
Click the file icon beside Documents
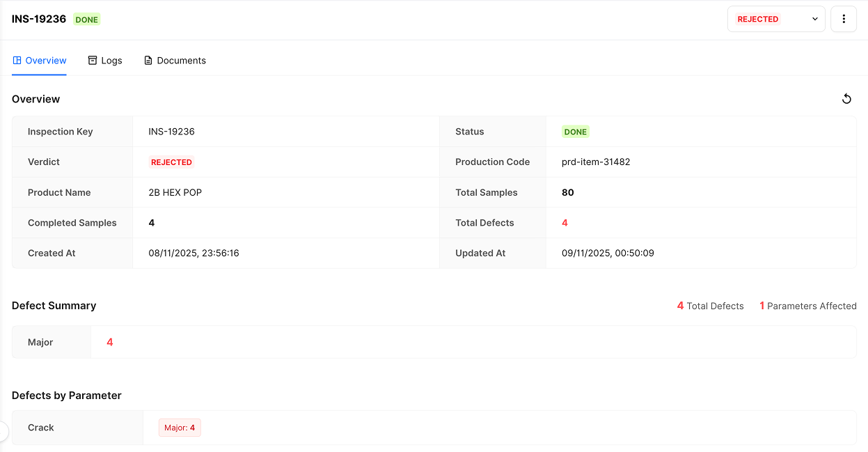148,61
